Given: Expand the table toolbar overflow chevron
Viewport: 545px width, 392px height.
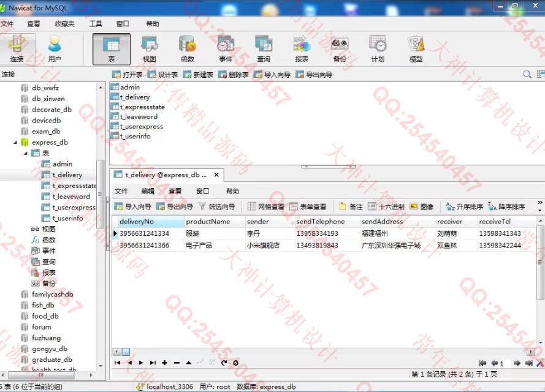Looking at the screenshot, I should click(x=539, y=202).
